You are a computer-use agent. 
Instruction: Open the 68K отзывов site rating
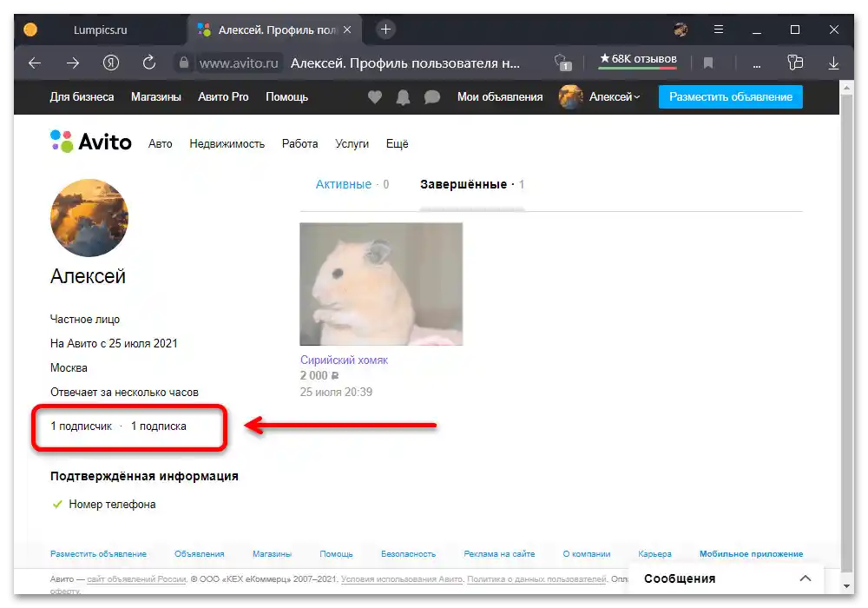(x=638, y=59)
